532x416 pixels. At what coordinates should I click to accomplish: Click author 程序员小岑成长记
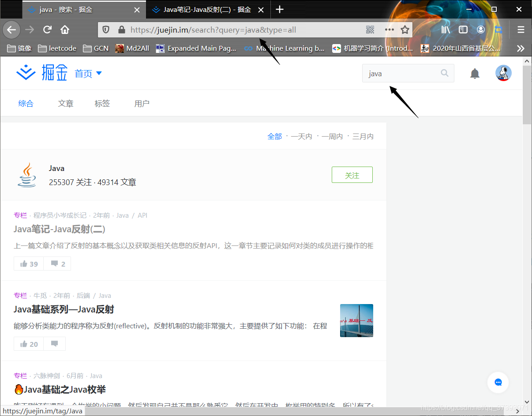click(60, 215)
